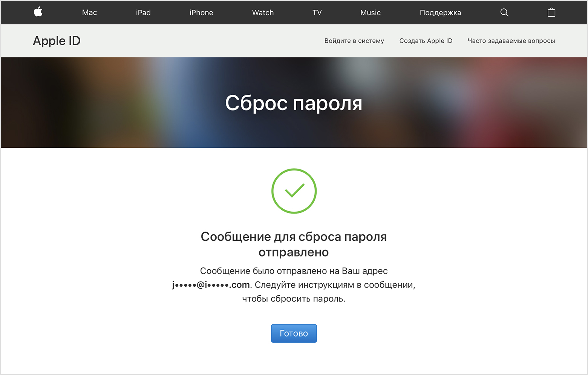The image size is (588, 375).
Task: Select iPhone in the navigation bar
Action: click(201, 12)
